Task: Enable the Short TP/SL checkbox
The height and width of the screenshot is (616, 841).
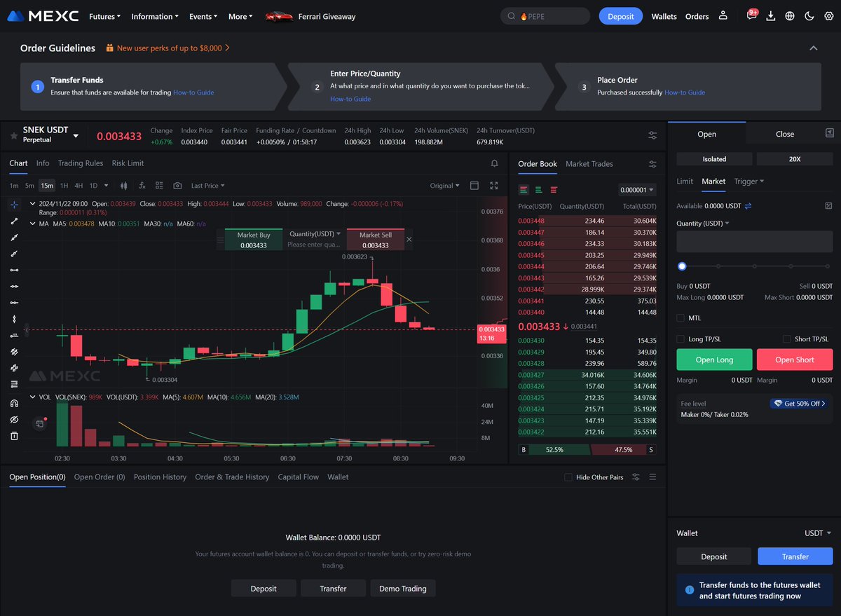Action: pyautogui.click(x=787, y=339)
